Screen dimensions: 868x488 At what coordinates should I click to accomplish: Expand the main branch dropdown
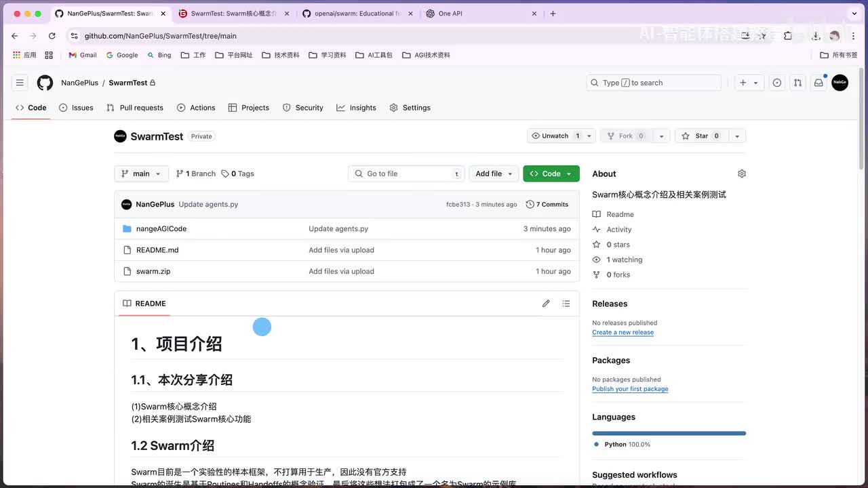141,174
